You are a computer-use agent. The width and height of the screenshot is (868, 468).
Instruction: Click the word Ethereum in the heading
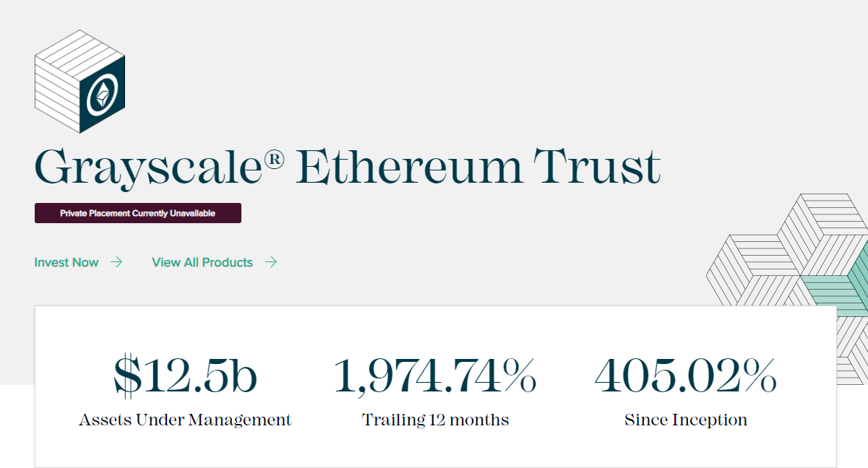coord(408,166)
